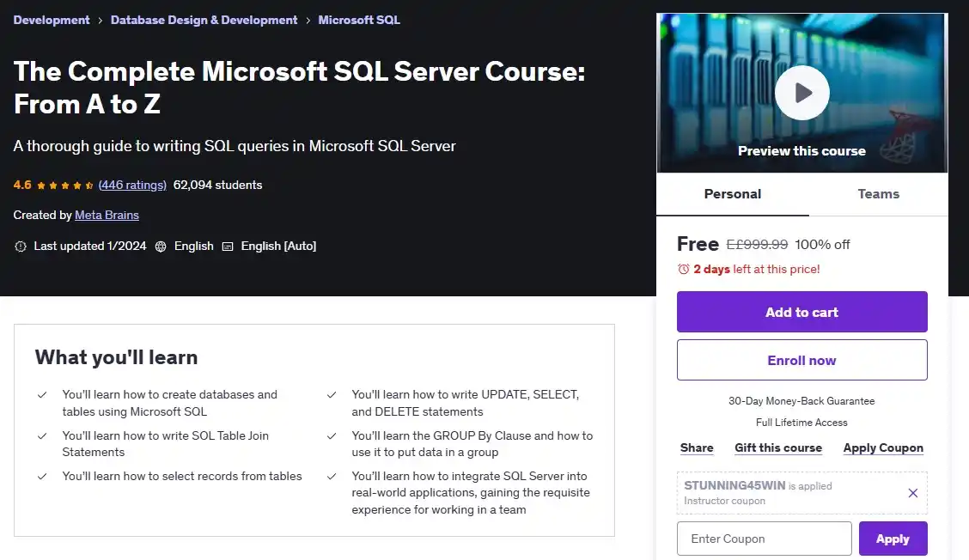Remove the applied STUNNING45WIN coupon
The height and width of the screenshot is (560, 969).
(x=913, y=493)
